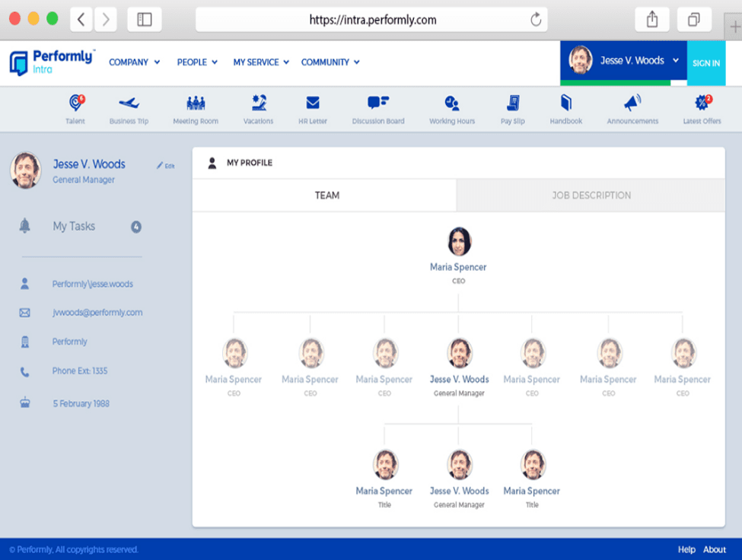Viewport: 742px width, 560px height.
Task: Click the Working Hours icon
Action: (451, 103)
